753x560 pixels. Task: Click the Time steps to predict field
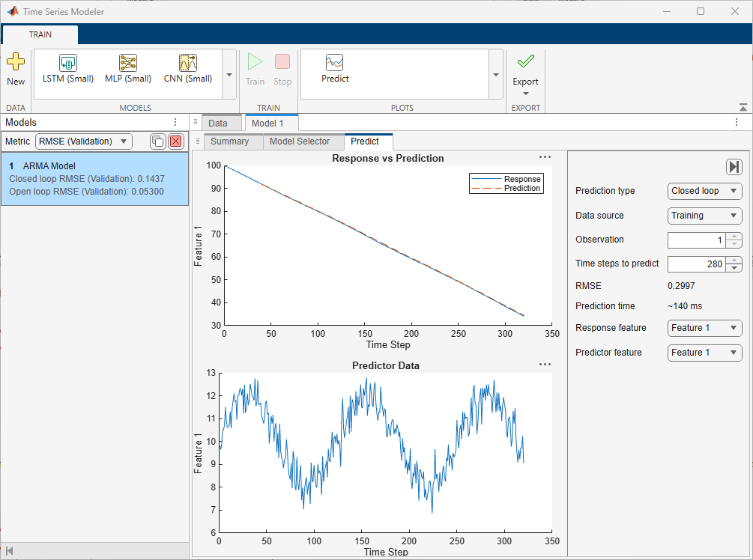(x=696, y=264)
